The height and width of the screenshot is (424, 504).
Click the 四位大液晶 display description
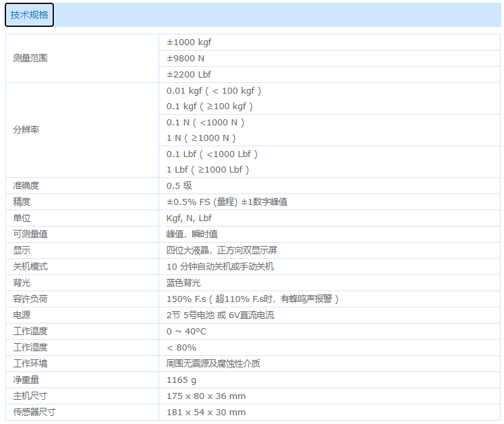[221, 250]
